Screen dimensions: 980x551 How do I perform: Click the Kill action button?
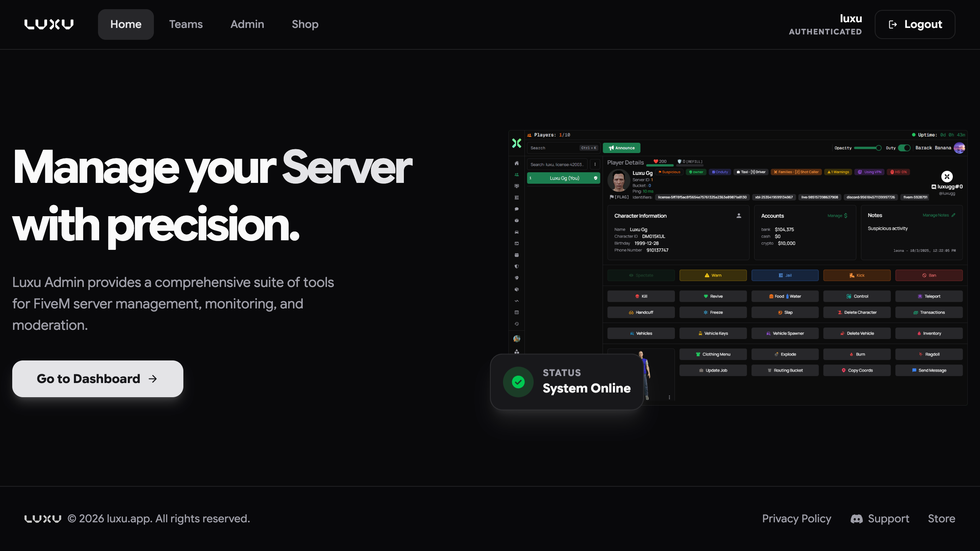(x=641, y=296)
